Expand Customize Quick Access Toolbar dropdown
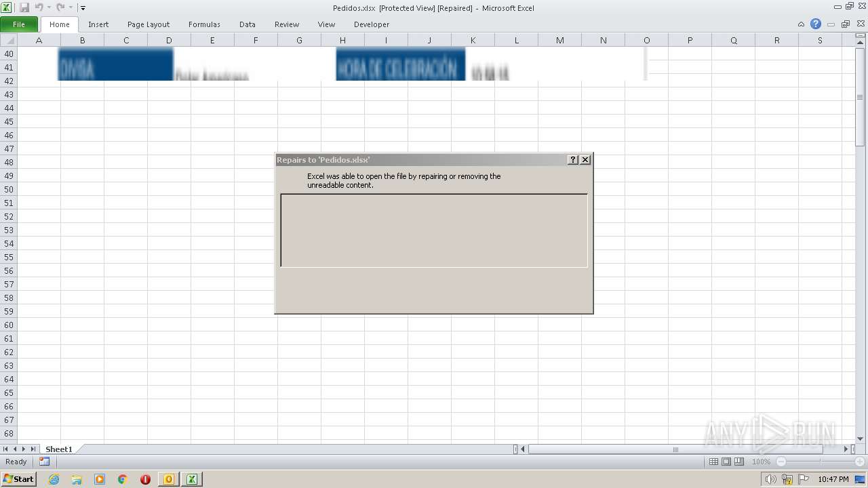 coord(83,8)
